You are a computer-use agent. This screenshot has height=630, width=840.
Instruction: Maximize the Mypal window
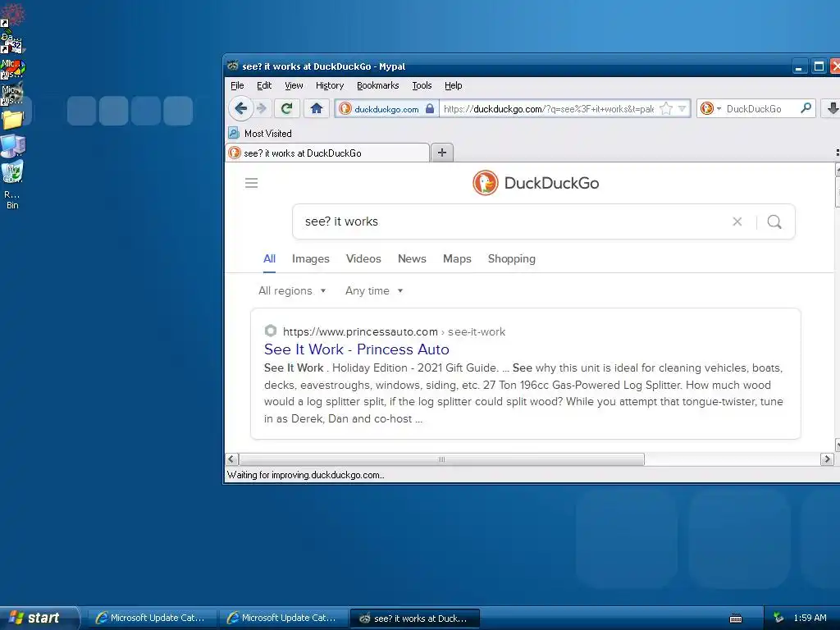[819, 66]
